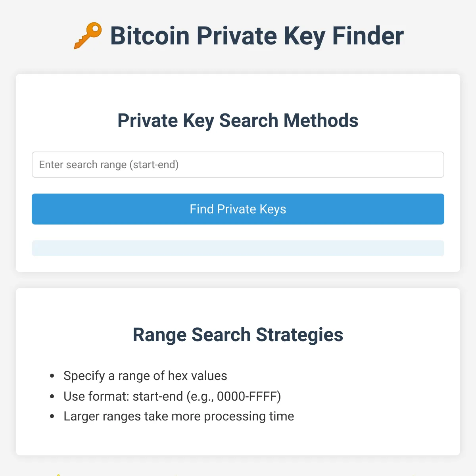Click the Find Private Keys button
This screenshot has width=476, height=476.
(238, 209)
